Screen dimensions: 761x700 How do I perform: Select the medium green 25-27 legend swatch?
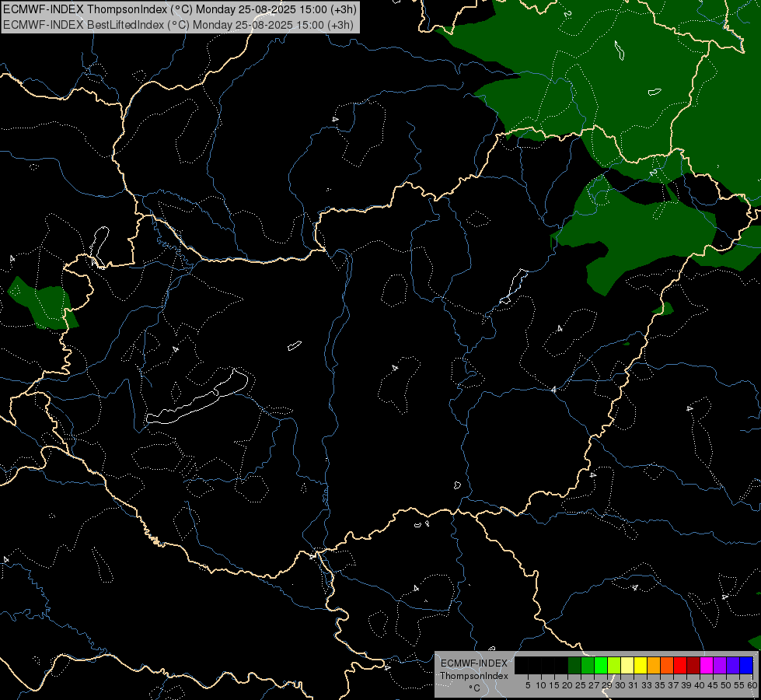(x=588, y=665)
